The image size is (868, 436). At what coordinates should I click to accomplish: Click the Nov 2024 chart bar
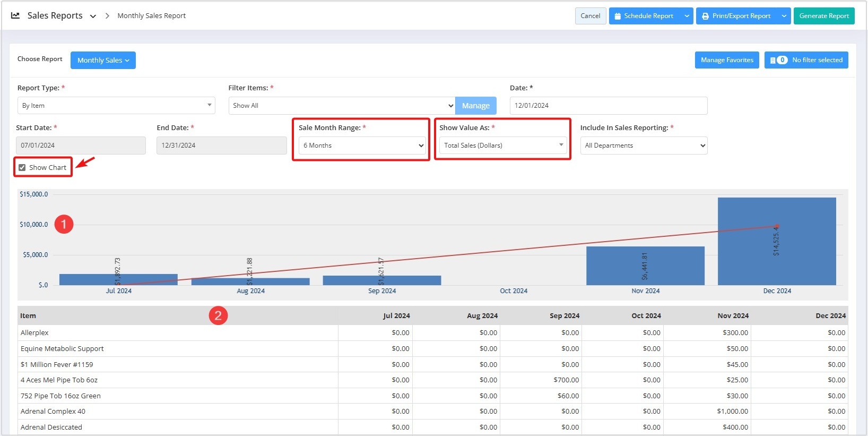[645, 266]
